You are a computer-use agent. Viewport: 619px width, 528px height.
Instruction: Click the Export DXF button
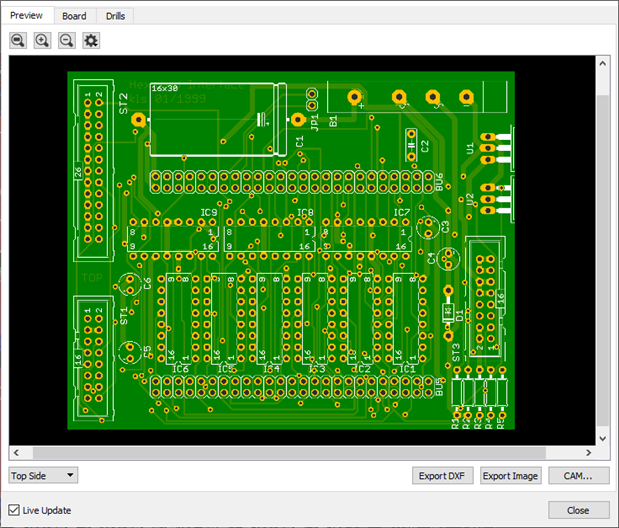pyautogui.click(x=443, y=476)
